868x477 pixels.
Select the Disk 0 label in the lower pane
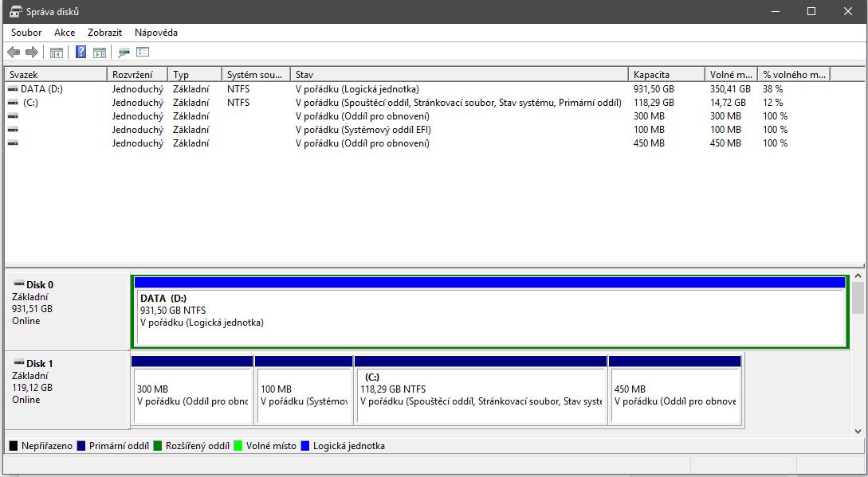tap(40, 285)
